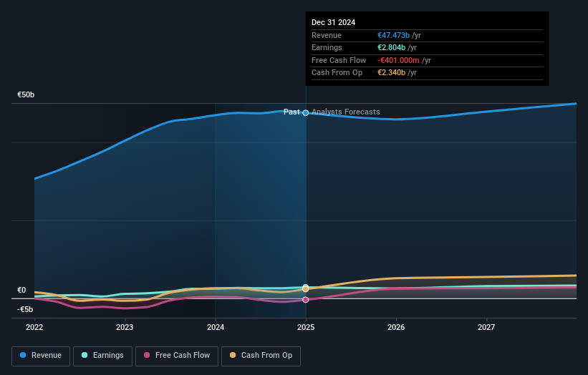Click the 2026 axis label

point(396,328)
